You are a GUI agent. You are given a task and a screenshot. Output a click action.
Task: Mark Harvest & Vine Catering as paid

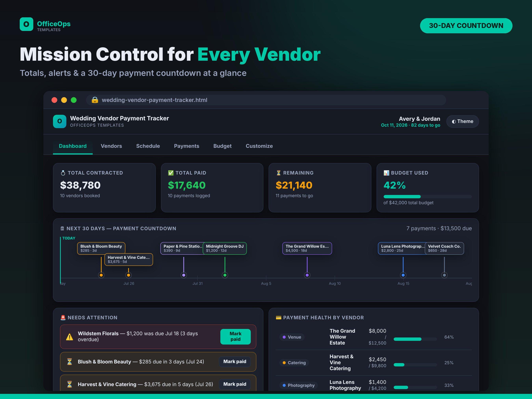point(235,384)
